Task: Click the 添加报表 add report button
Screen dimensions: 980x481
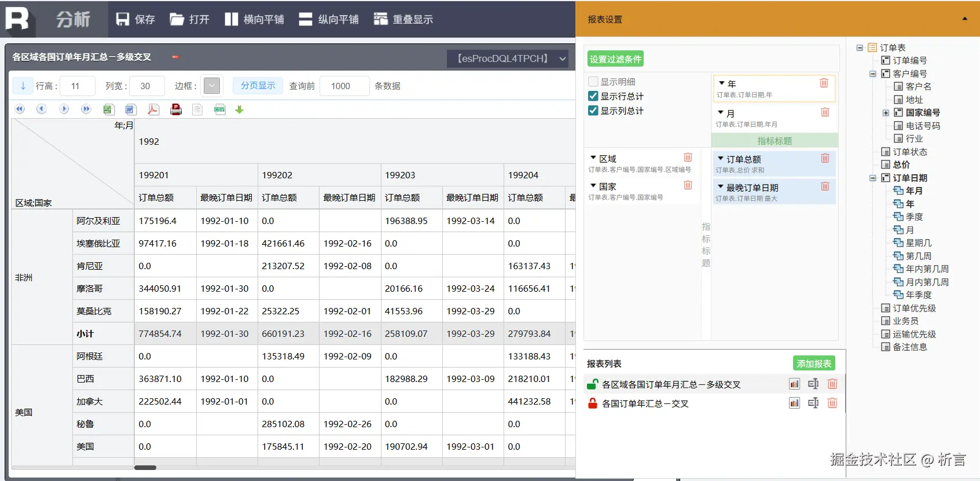Action: (814, 363)
